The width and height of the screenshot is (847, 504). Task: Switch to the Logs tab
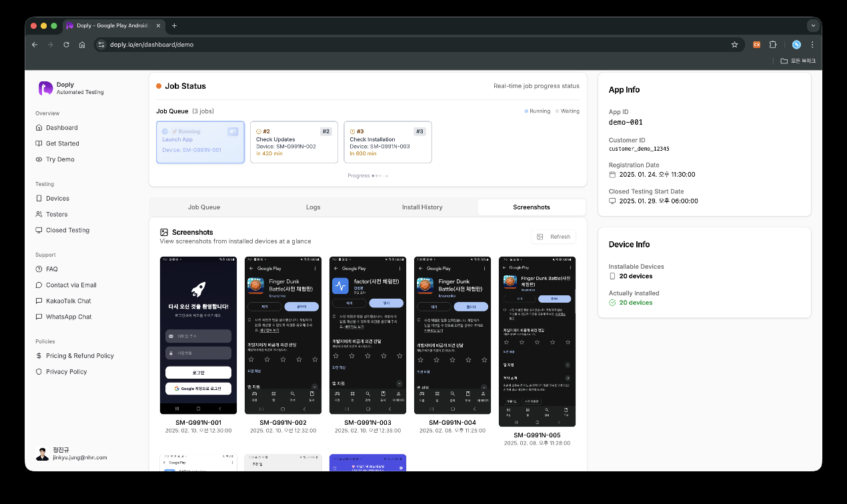point(313,207)
